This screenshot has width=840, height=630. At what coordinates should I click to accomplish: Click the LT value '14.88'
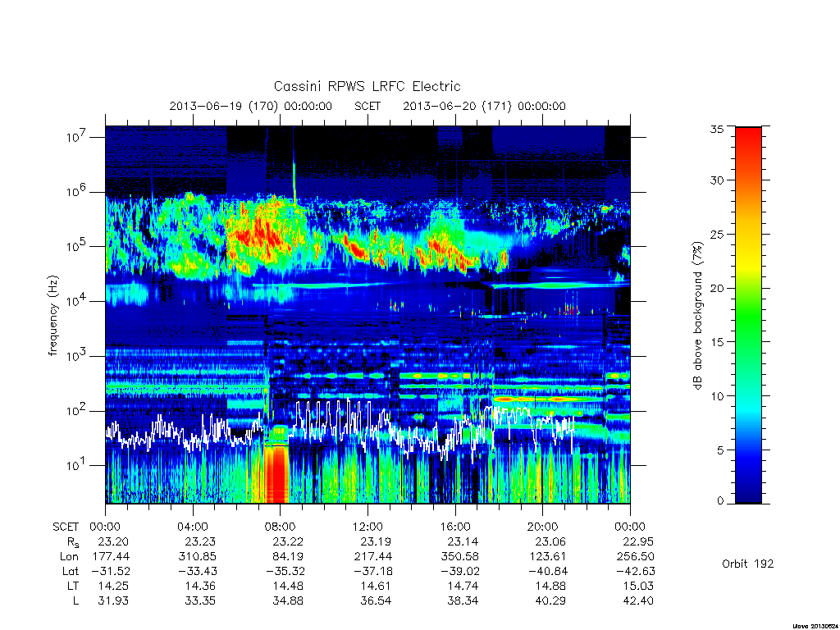[x=550, y=586]
